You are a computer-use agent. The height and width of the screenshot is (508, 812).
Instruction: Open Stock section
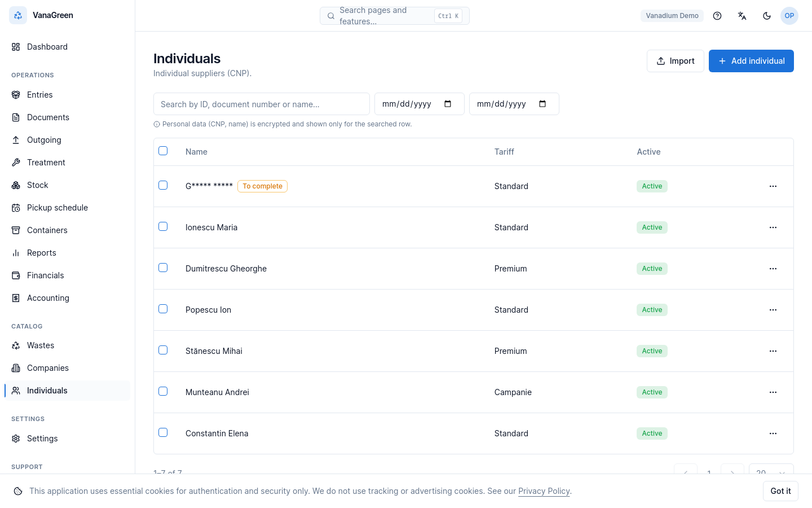pos(67,185)
